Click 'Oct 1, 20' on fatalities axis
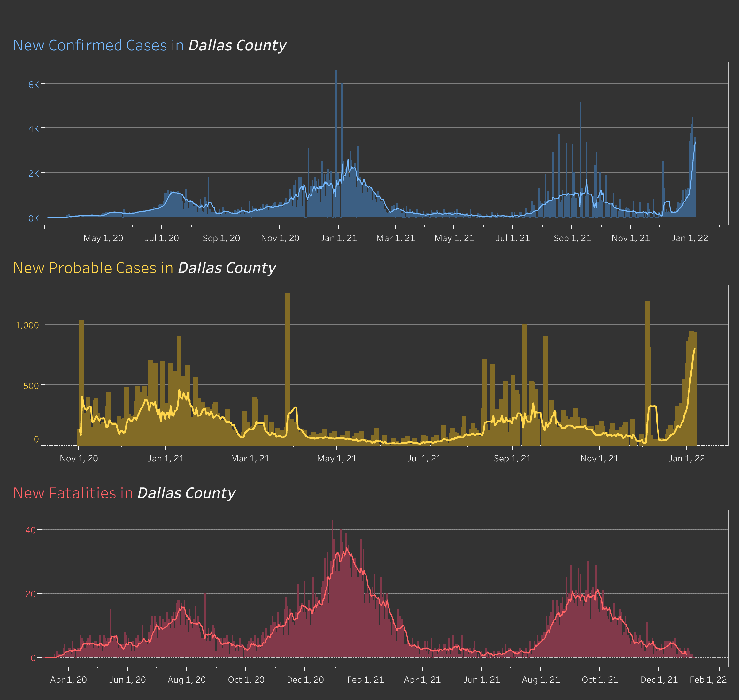739x700 pixels. (x=246, y=680)
